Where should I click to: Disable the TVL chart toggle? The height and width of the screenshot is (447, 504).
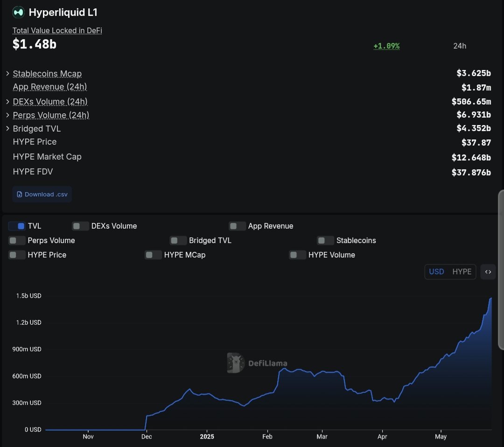pyautogui.click(x=17, y=226)
